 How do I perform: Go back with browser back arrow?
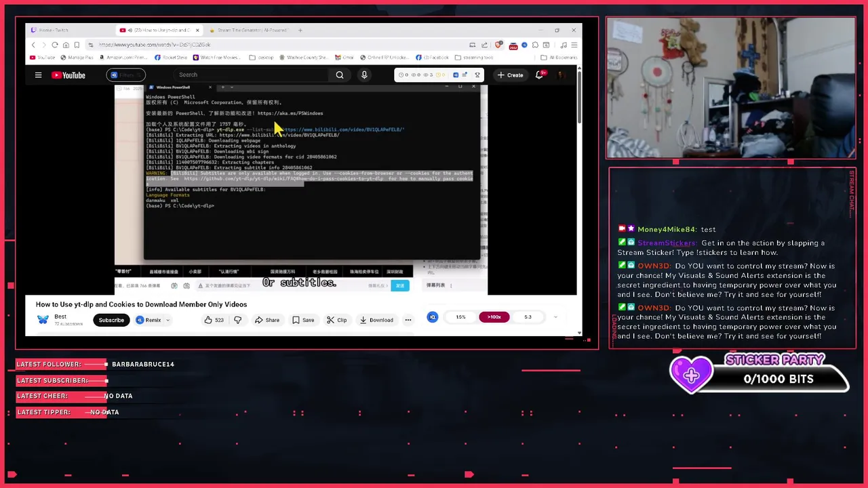point(33,45)
